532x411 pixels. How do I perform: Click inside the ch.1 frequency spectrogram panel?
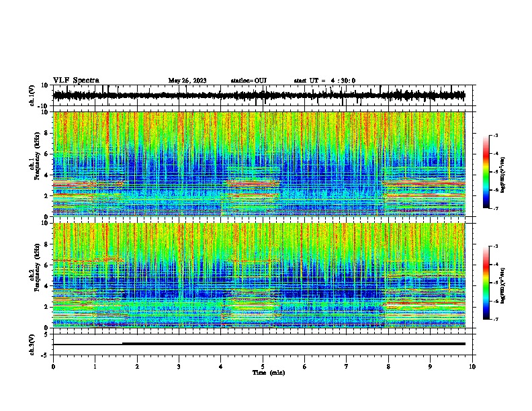[x=259, y=164]
